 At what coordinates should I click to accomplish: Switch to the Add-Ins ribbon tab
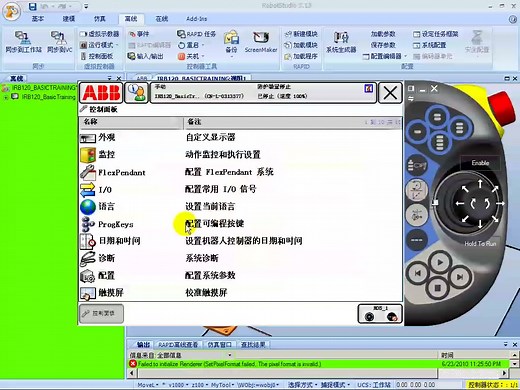tap(196, 19)
